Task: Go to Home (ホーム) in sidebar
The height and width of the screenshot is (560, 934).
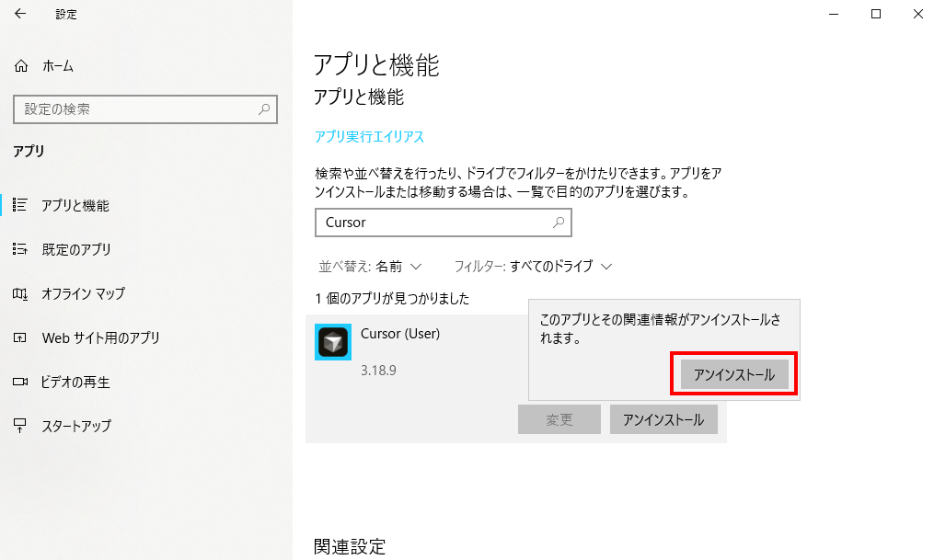Action: (44, 66)
